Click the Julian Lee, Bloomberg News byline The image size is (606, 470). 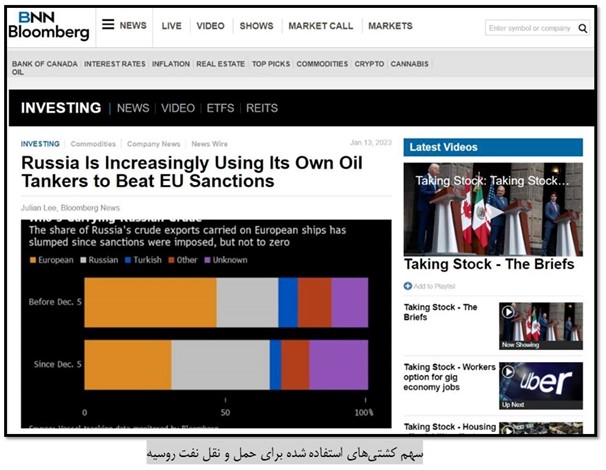[70, 208]
